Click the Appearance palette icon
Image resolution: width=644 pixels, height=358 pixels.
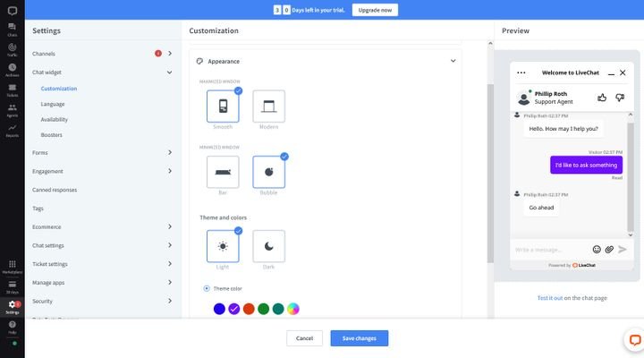(x=199, y=61)
